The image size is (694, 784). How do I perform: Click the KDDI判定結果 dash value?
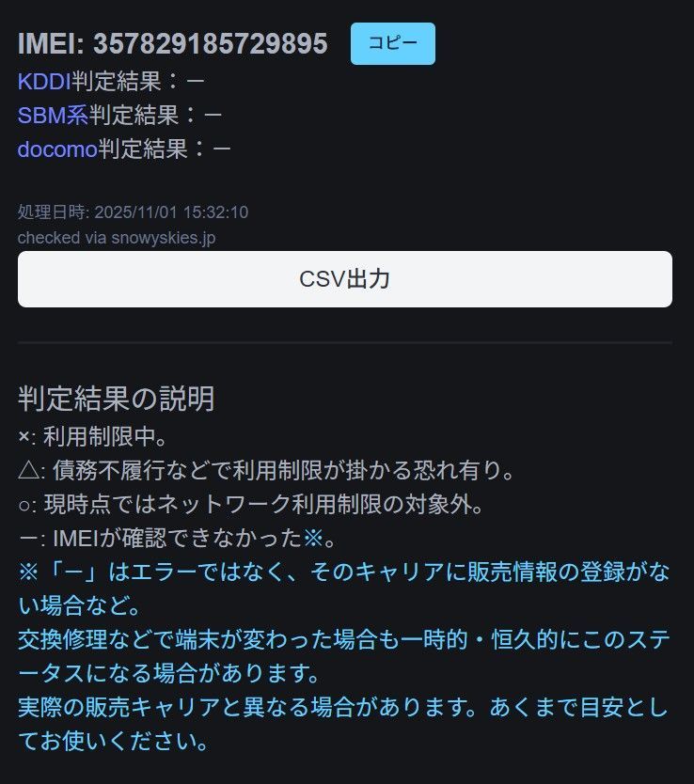[195, 81]
